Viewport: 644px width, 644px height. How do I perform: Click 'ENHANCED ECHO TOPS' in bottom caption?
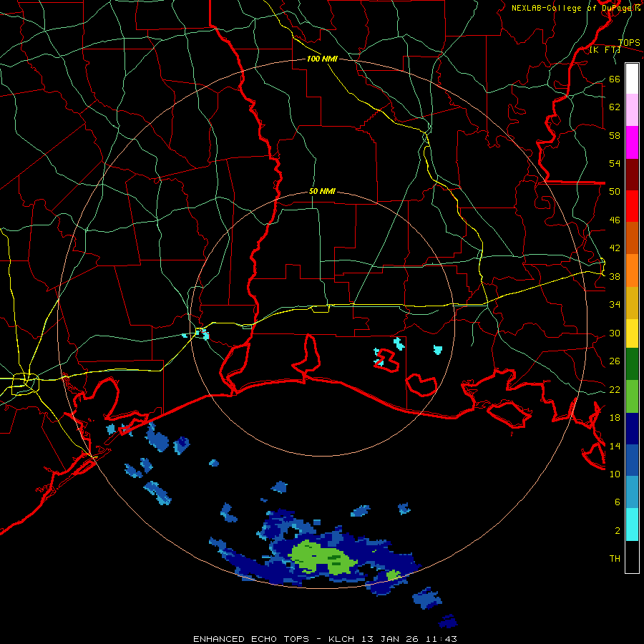[x=251, y=639]
